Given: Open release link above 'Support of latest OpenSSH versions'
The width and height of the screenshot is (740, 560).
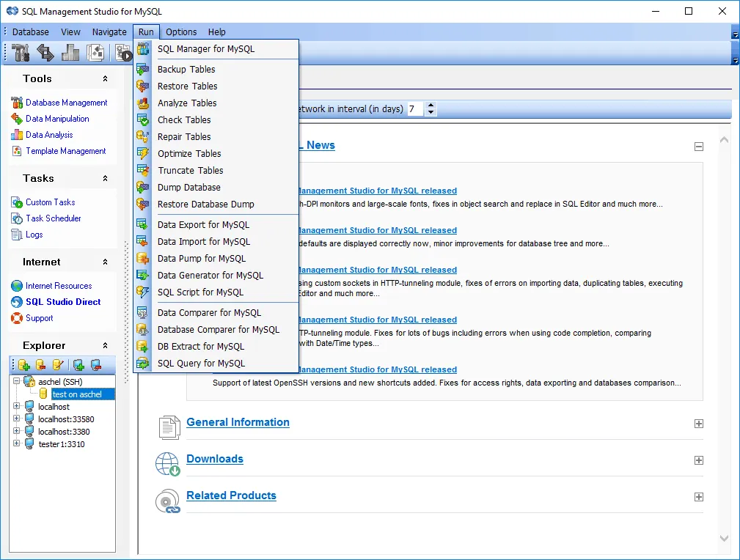Looking at the screenshot, I should (378, 369).
